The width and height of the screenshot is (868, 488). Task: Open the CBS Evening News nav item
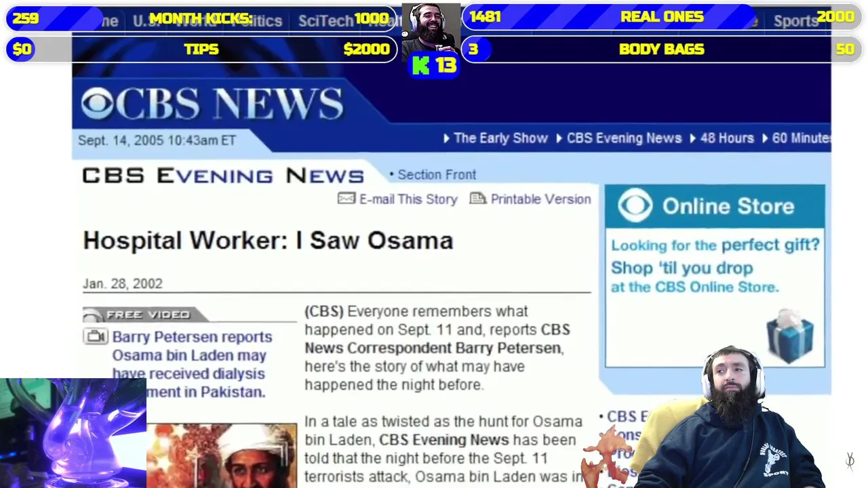pyautogui.click(x=624, y=138)
